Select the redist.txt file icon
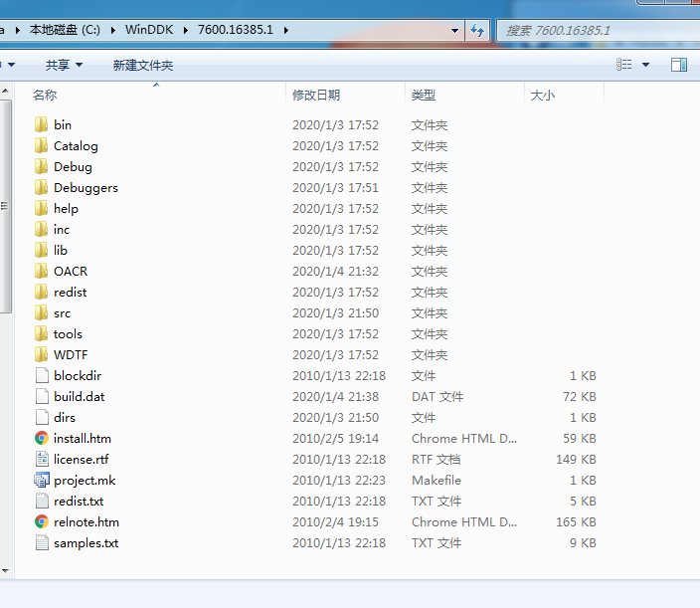The image size is (700, 608). pos(42,501)
